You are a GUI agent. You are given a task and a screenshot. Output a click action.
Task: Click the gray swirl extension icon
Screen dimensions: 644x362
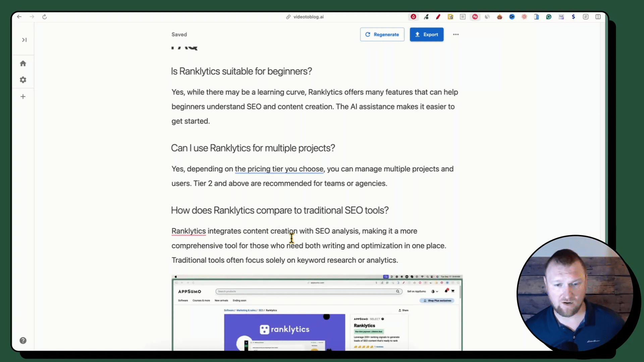tap(487, 17)
